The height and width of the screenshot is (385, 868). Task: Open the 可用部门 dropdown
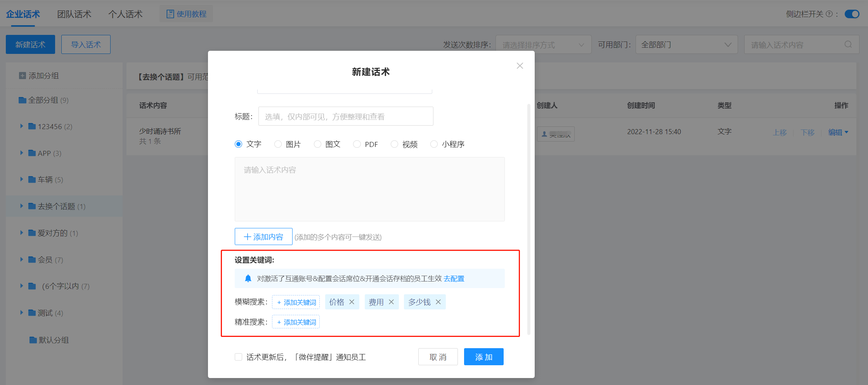686,45
